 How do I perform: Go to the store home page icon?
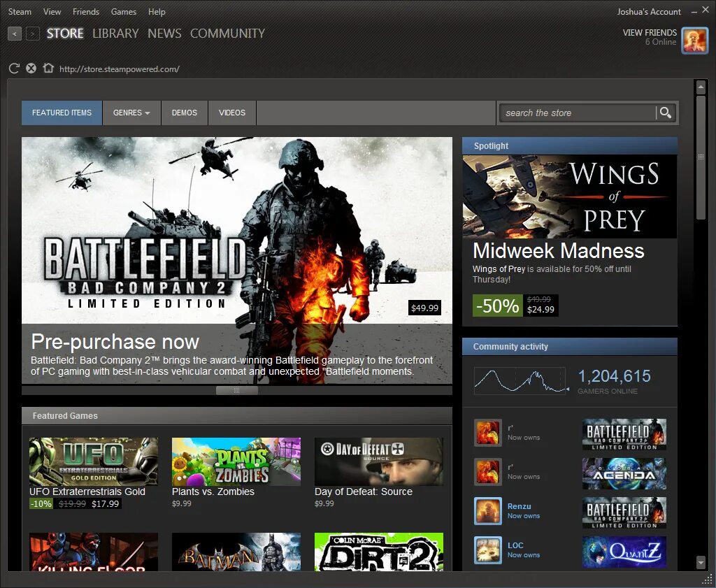[48, 68]
